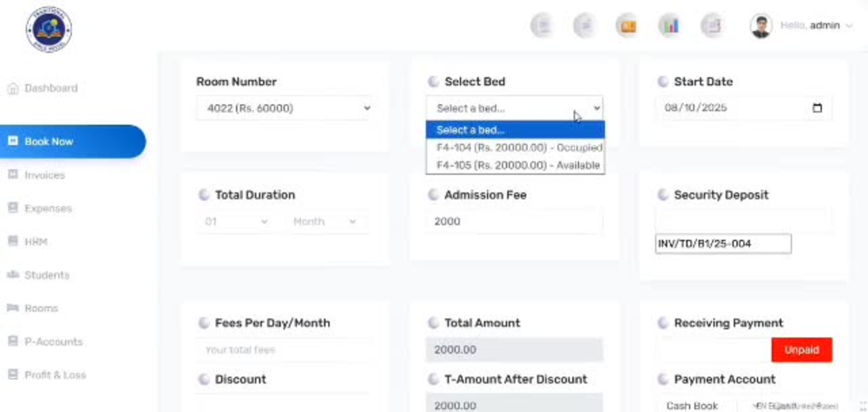
Task: Expand the Hello admin user menu chevron
Action: tap(849, 26)
